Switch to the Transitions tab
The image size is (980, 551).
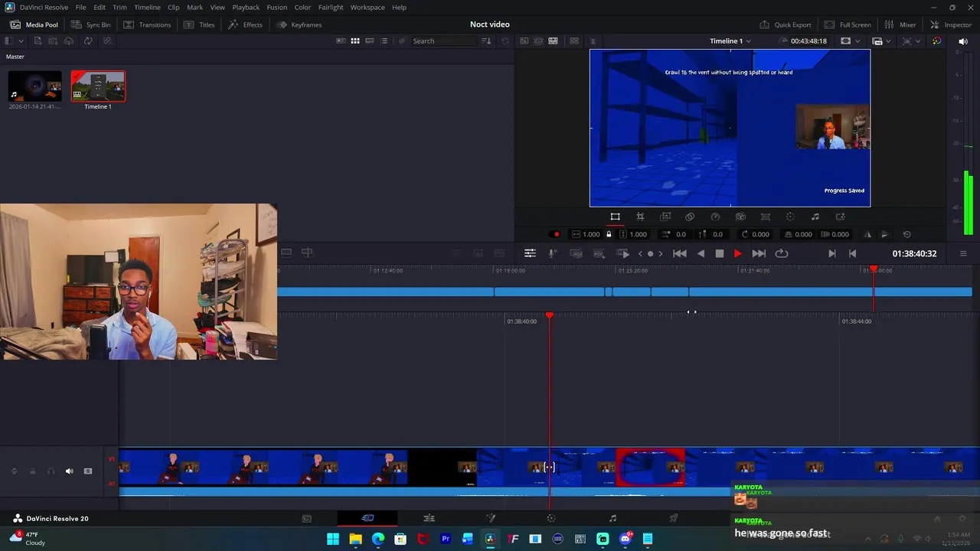(x=147, y=24)
